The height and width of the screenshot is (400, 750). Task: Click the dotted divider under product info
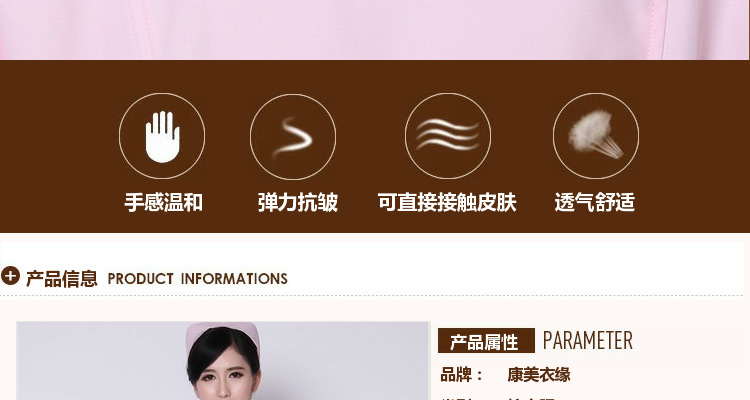tap(372, 296)
